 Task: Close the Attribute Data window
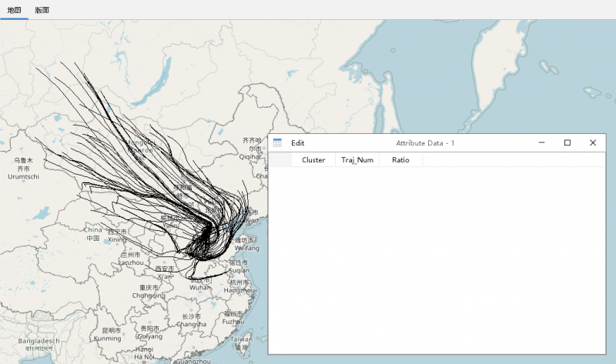coord(593,143)
